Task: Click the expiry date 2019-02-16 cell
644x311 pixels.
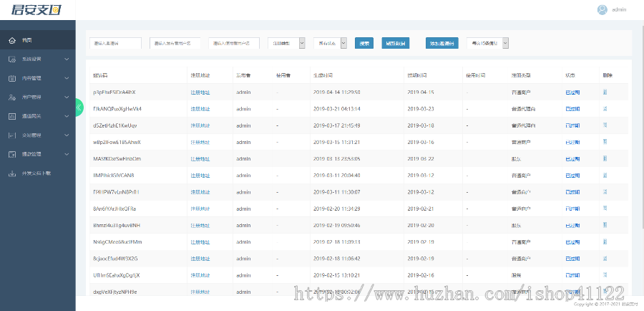Action: (421, 275)
